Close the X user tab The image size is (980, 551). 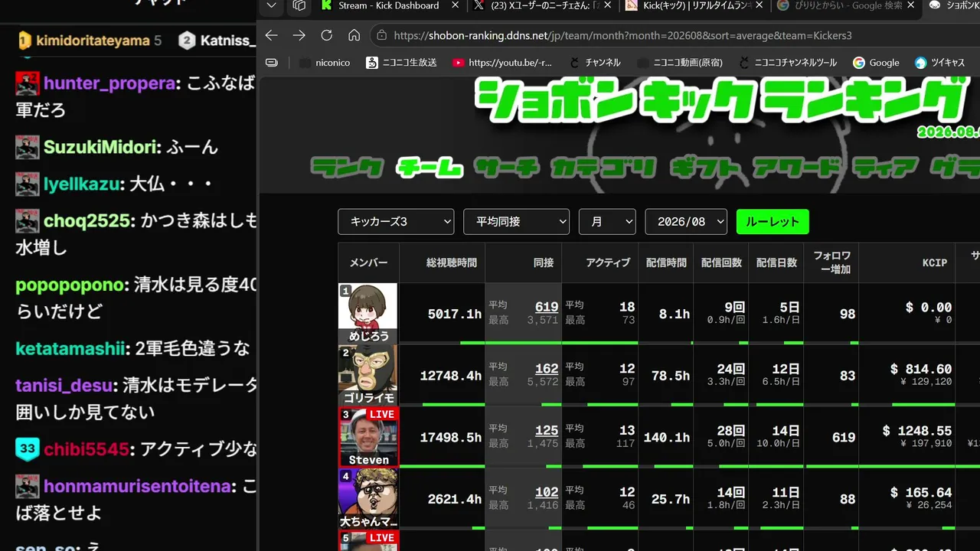[608, 5]
